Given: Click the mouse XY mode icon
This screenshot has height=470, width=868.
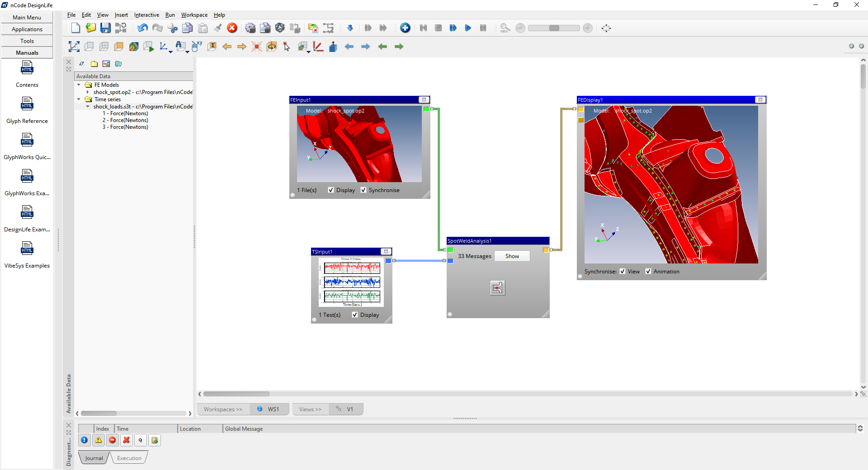Looking at the screenshot, I should pyautogui.click(x=197, y=47).
